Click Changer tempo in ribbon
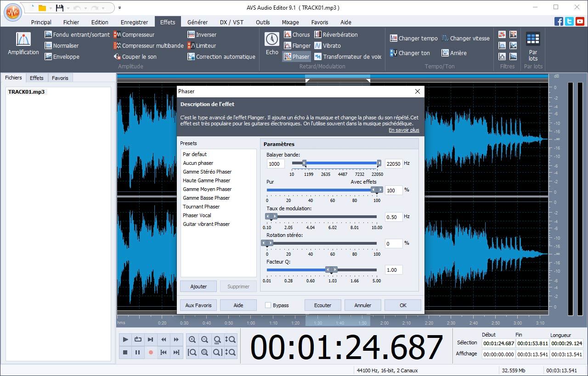 coord(414,38)
